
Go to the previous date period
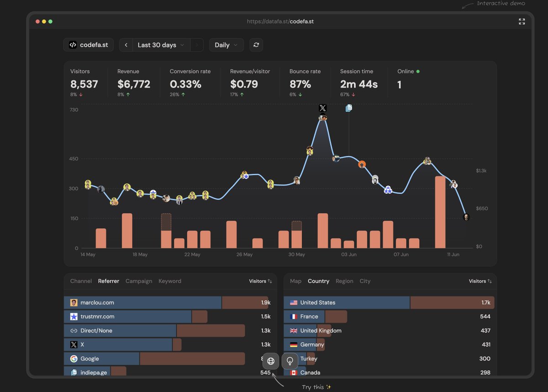126,45
